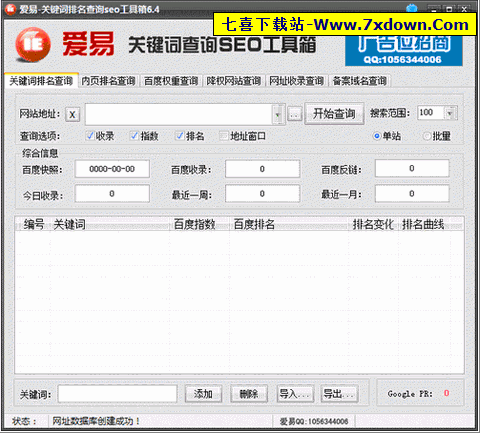Viewport: 480px width, 433px height.
Task: Open the 降权网站查询 tab
Action: [234, 81]
